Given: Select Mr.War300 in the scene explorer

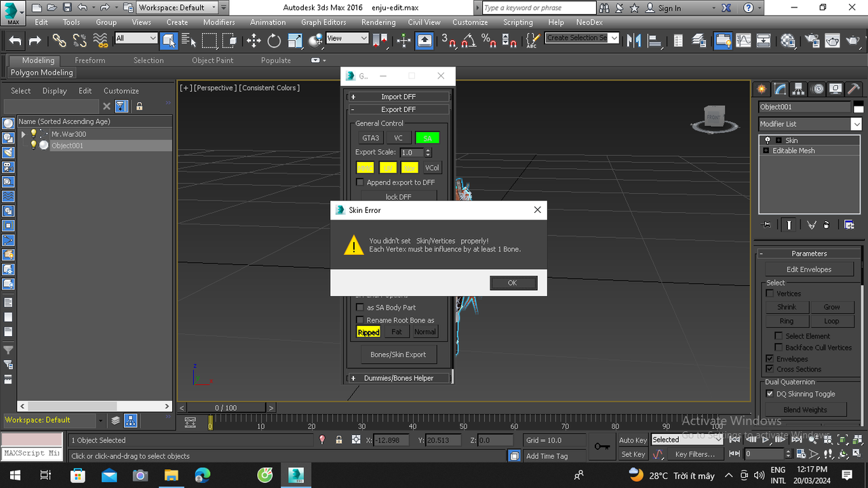Looking at the screenshot, I should coord(68,134).
